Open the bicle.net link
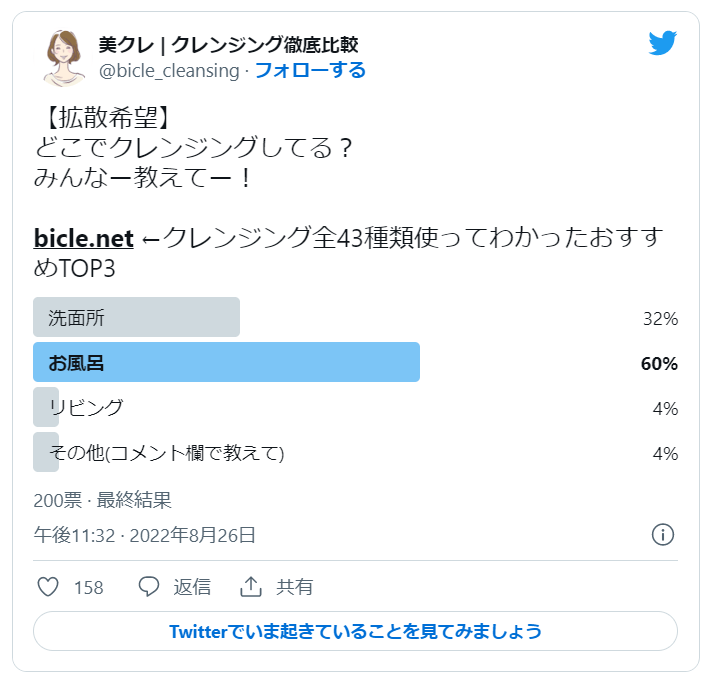Screen dimensions: 717x683 [84, 239]
